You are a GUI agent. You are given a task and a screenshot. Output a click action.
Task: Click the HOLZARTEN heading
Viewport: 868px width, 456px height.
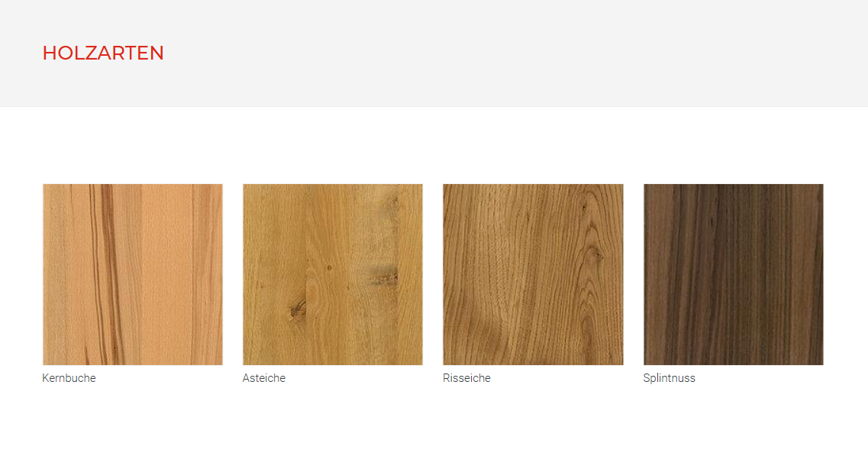103,53
